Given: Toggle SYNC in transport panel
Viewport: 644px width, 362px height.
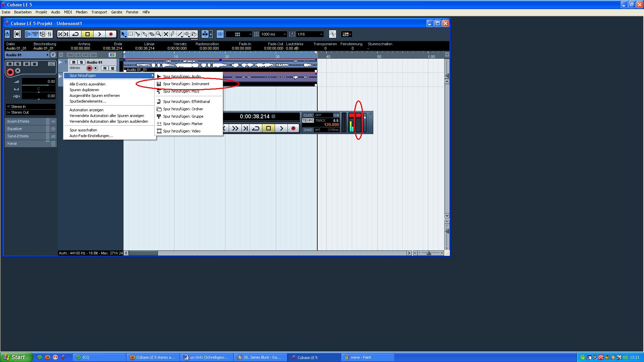Looking at the screenshot, I should pos(308,130).
